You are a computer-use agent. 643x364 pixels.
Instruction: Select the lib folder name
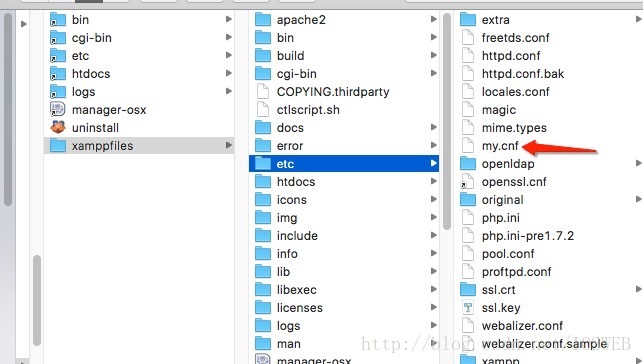click(283, 272)
